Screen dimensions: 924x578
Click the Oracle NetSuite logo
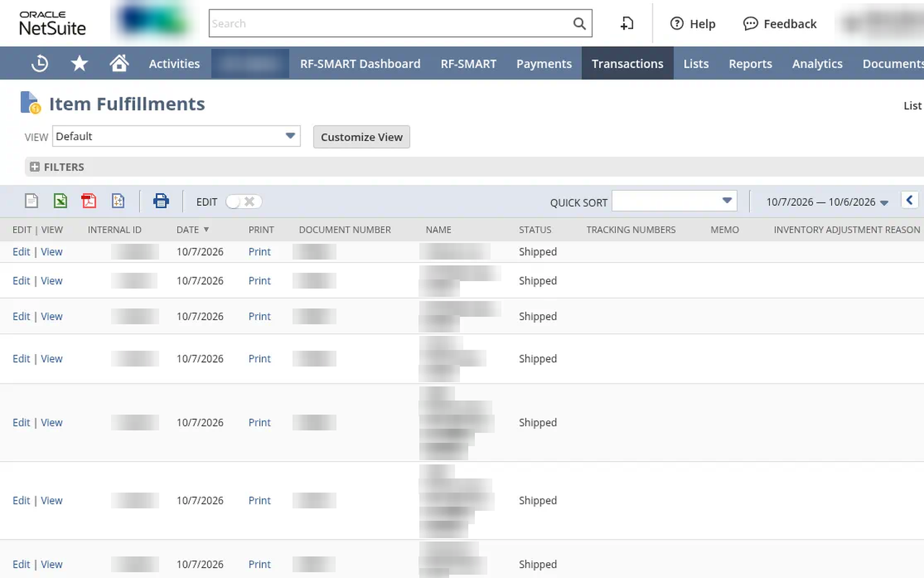pyautogui.click(x=53, y=24)
